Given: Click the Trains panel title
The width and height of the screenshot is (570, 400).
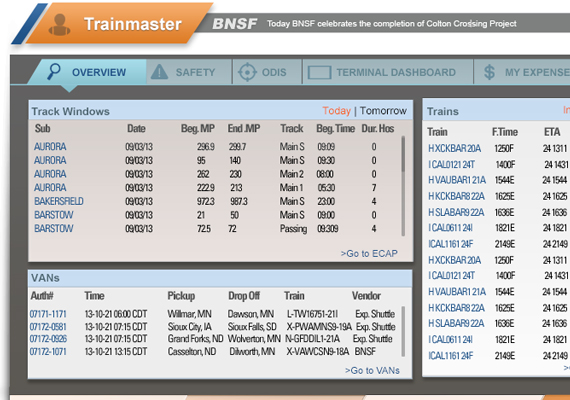Looking at the screenshot, I should (443, 111).
